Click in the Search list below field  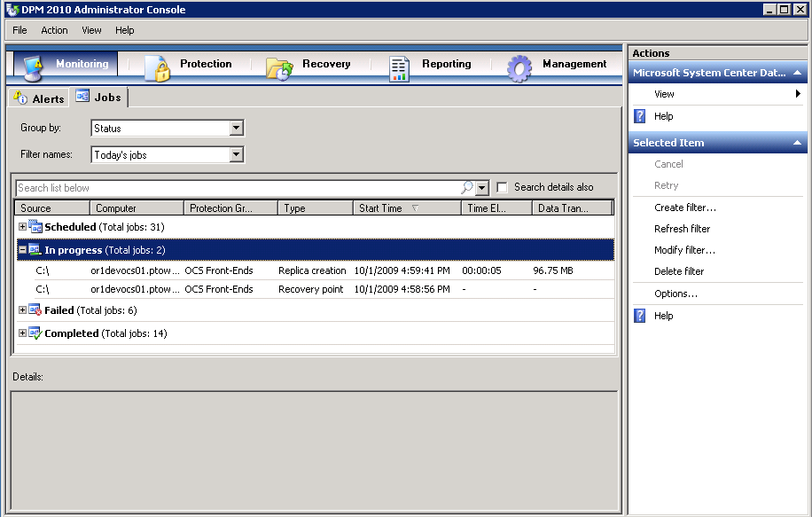(x=238, y=187)
